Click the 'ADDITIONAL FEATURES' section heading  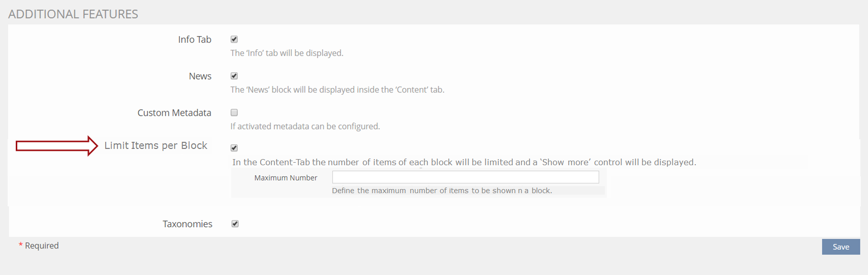(73, 14)
